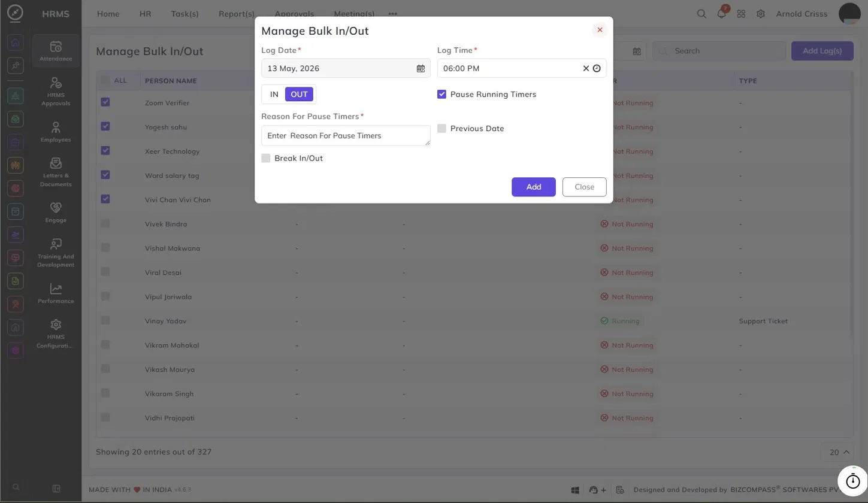Click the PERSON NAME column header
This screenshot has width=868, height=503.
pyautogui.click(x=171, y=81)
